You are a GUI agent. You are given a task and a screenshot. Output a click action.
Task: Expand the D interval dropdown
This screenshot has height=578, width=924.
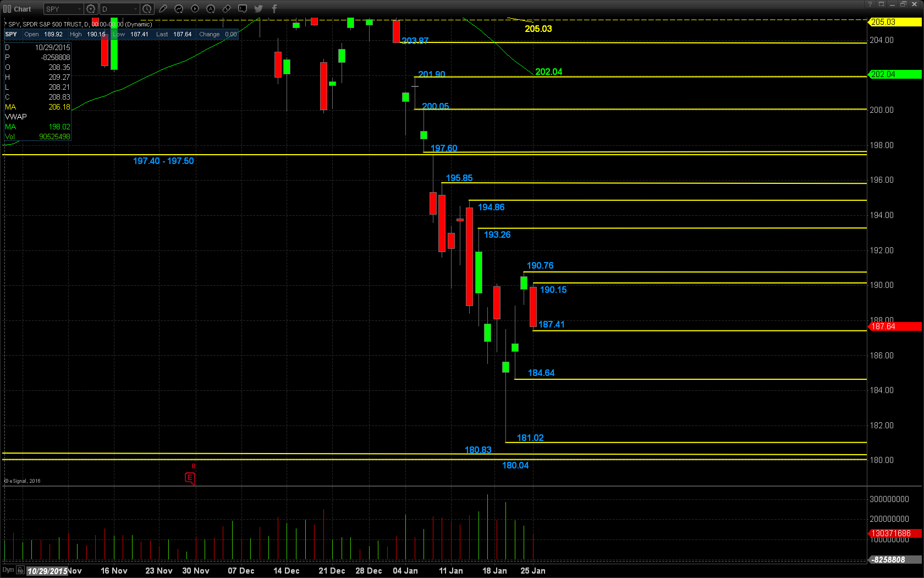click(x=135, y=9)
